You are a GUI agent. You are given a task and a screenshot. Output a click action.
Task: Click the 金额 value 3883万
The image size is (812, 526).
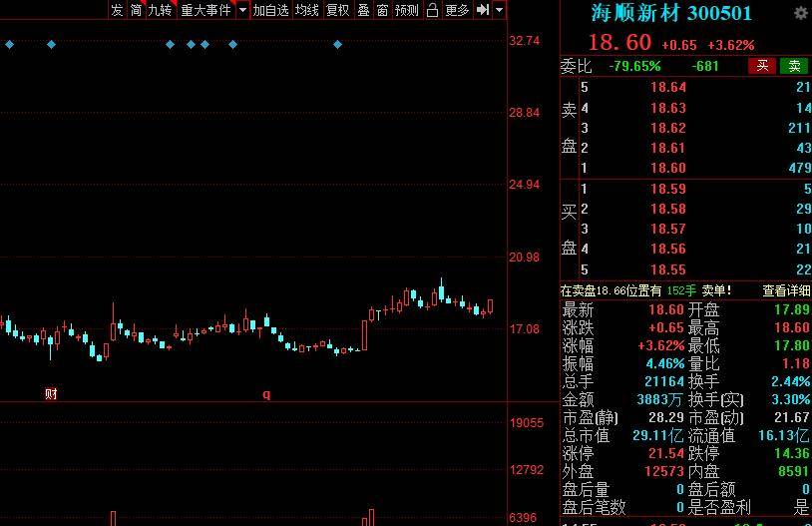(x=659, y=399)
